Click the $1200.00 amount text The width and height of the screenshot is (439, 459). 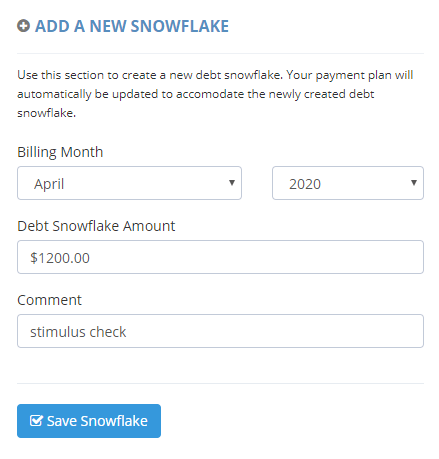pyautogui.click(x=60, y=258)
